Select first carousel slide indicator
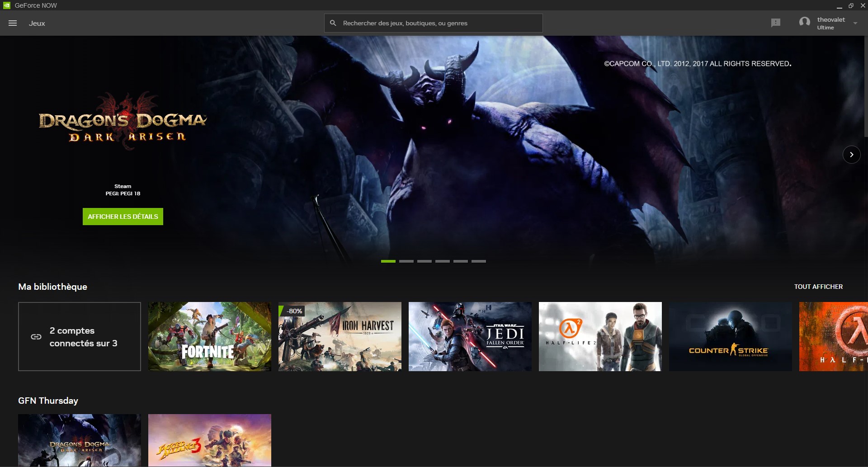The image size is (868, 467). click(x=388, y=261)
